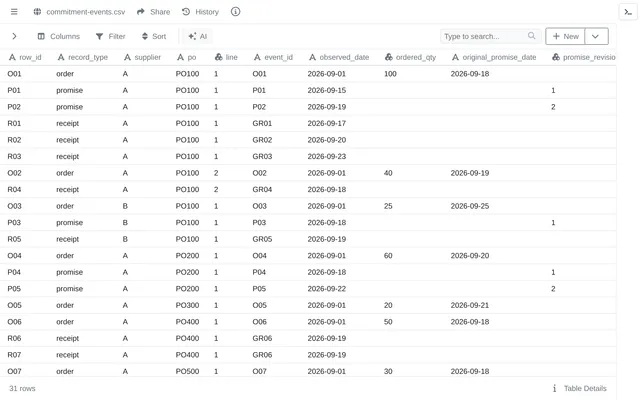Select observed_date cell 2026-09-22
The width and height of the screenshot is (640, 400).
327,289
